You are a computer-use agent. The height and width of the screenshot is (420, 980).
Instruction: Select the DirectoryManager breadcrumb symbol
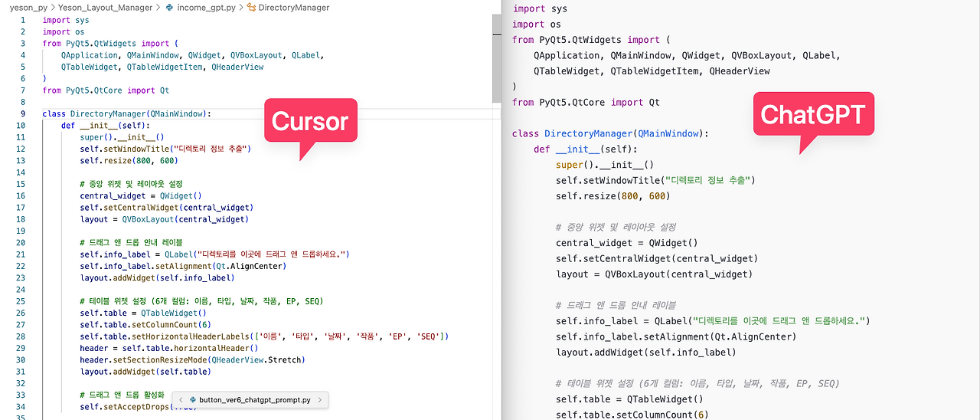click(294, 8)
